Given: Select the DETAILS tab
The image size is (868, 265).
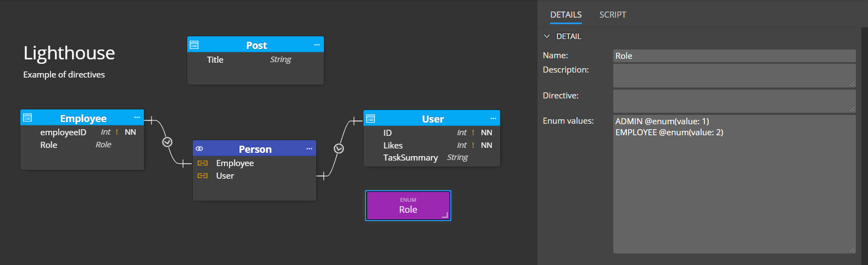Looking at the screenshot, I should [x=566, y=15].
